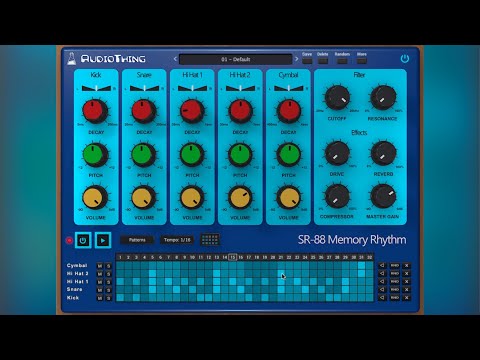Click the Reverb effect knob

point(383,154)
